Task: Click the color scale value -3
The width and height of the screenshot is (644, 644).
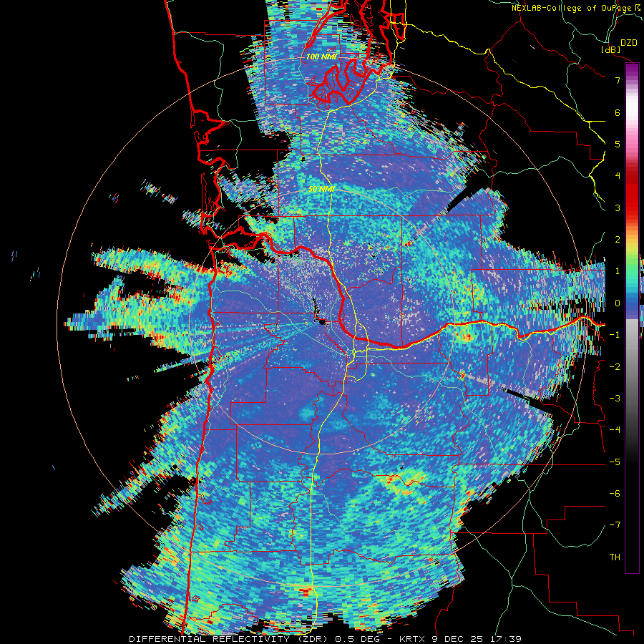Action: point(615,399)
